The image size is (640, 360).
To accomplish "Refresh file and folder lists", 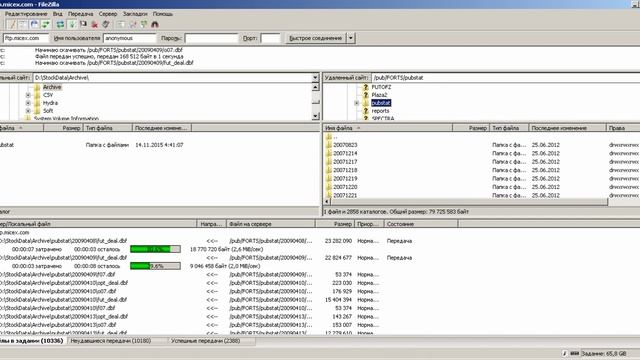I will click(60, 24).
